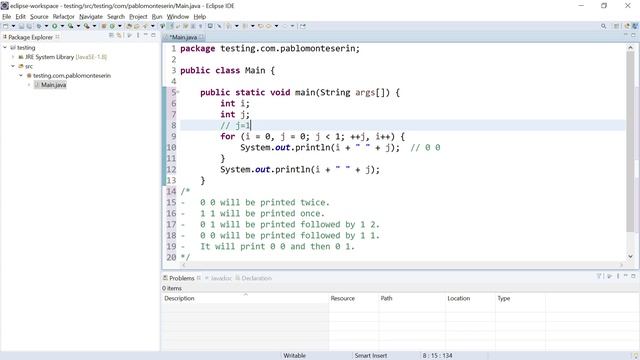Open the Debug launch dropdown arrow
This screenshot has width=640, height=360.
coord(46,26)
